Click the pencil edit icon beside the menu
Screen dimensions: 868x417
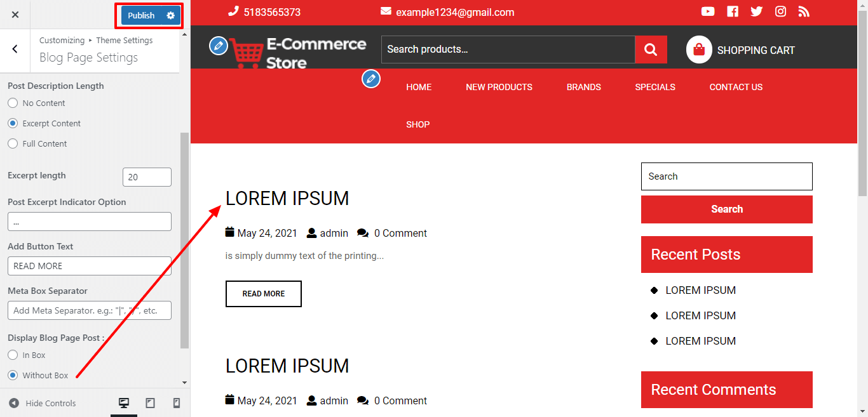pyautogui.click(x=371, y=79)
